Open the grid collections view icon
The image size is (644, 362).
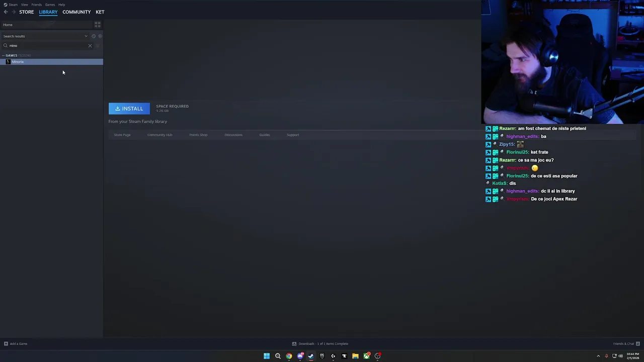(98, 25)
